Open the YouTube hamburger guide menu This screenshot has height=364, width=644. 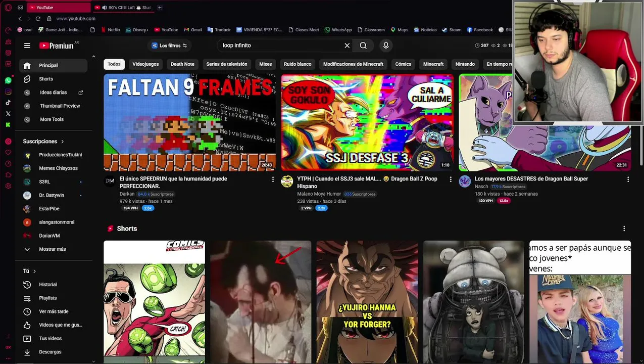[27, 45]
